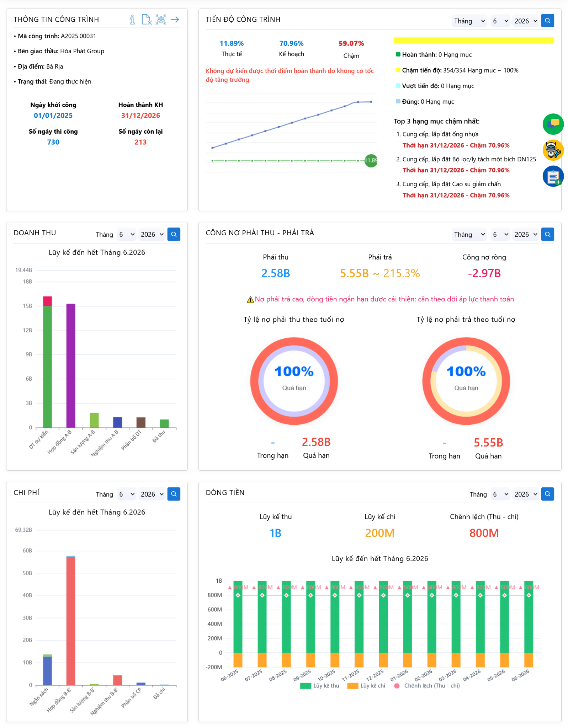The image size is (568, 728).
Task: Click the Ngân sách blue bar in Chi phí
Action: click(48, 671)
